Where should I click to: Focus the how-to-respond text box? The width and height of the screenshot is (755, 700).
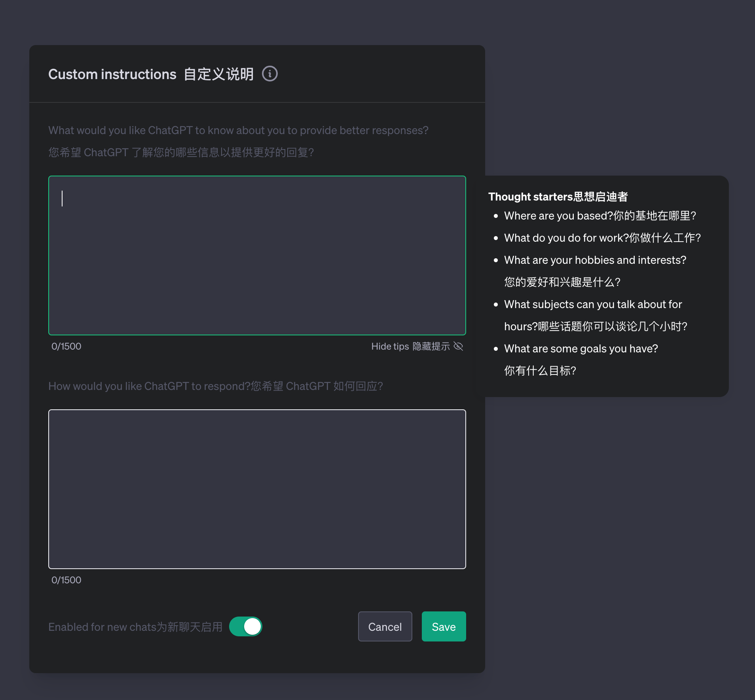pyautogui.click(x=257, y=489)
